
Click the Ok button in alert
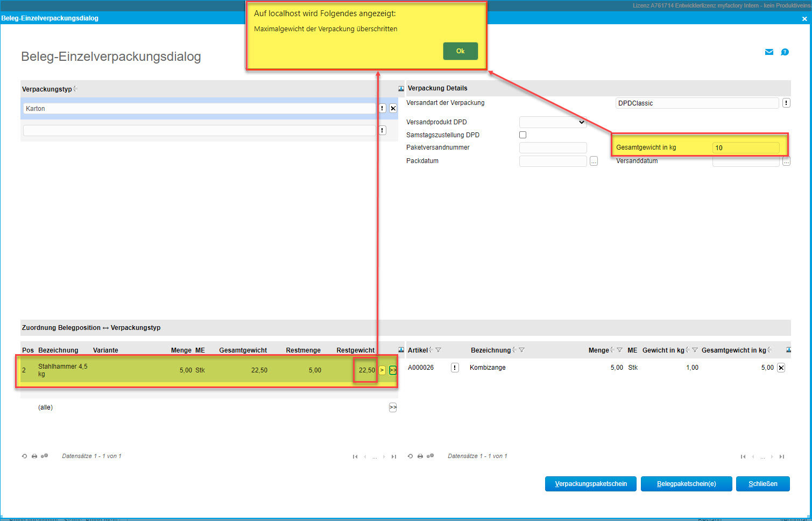460,51
